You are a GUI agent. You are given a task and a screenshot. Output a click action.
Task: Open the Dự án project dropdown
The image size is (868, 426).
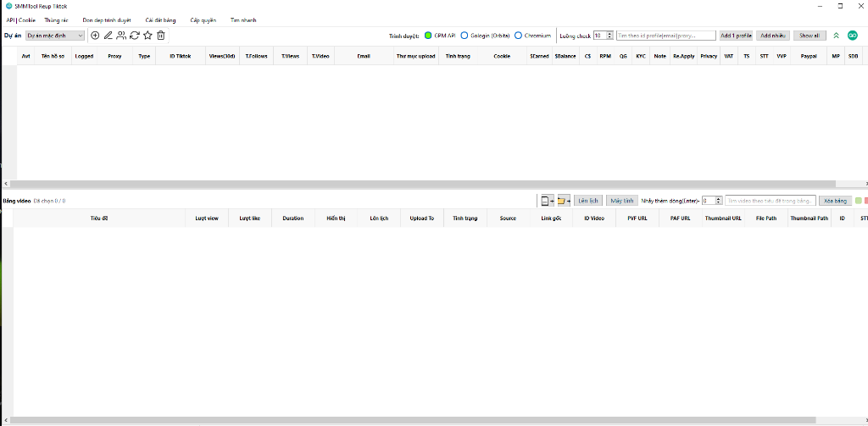pos(55,36)
